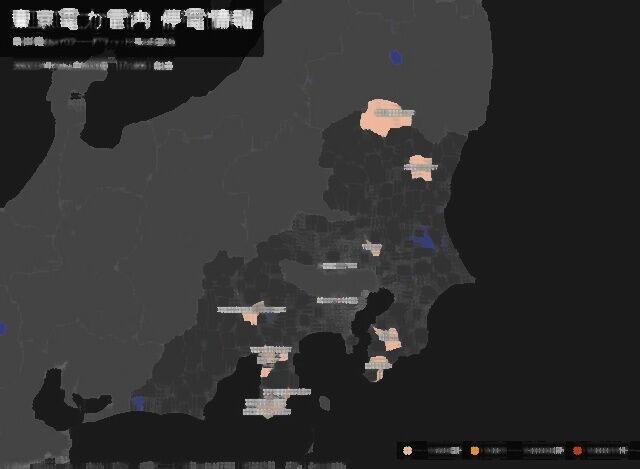This screenshot has height=469, width=640.
Task: Click the label on the large northern outage area
Action: (395, 113)
